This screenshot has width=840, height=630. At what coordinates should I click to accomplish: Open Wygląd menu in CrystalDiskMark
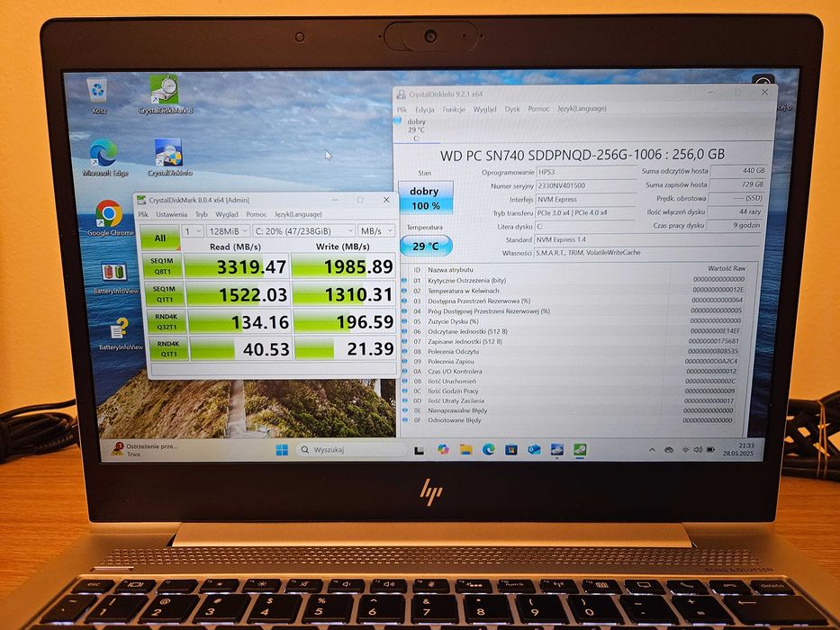click(x=227, y=214)
